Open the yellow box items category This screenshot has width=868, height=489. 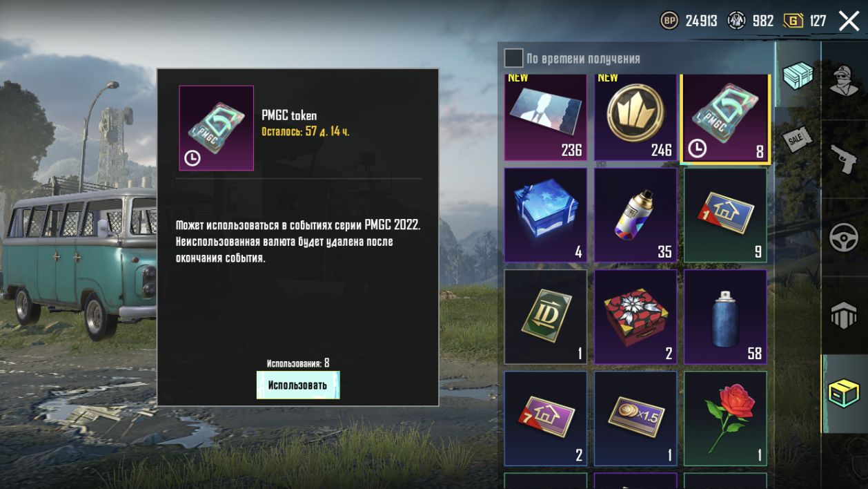[x=843, y=394]
